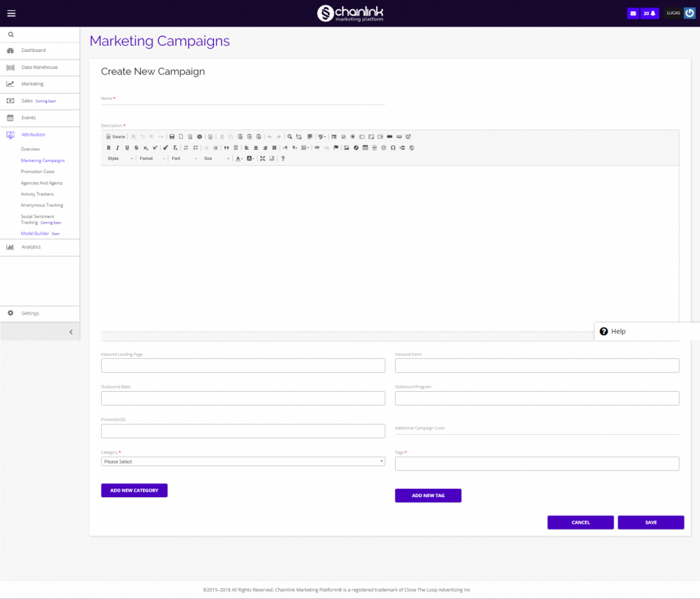This screenshot has width=700, height=599.
Task: Toggle underline formatting in the editor
Action: [x=127, y=148]
